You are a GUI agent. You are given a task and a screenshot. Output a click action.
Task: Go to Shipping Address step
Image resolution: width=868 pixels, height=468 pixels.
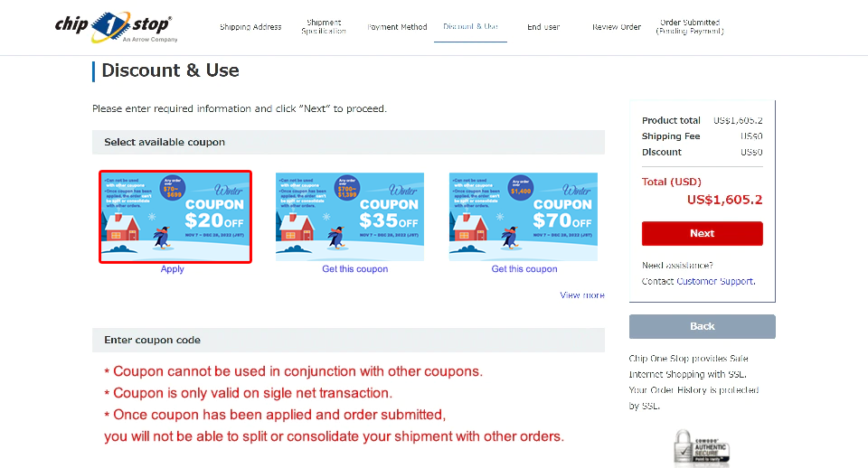[250, 27]
